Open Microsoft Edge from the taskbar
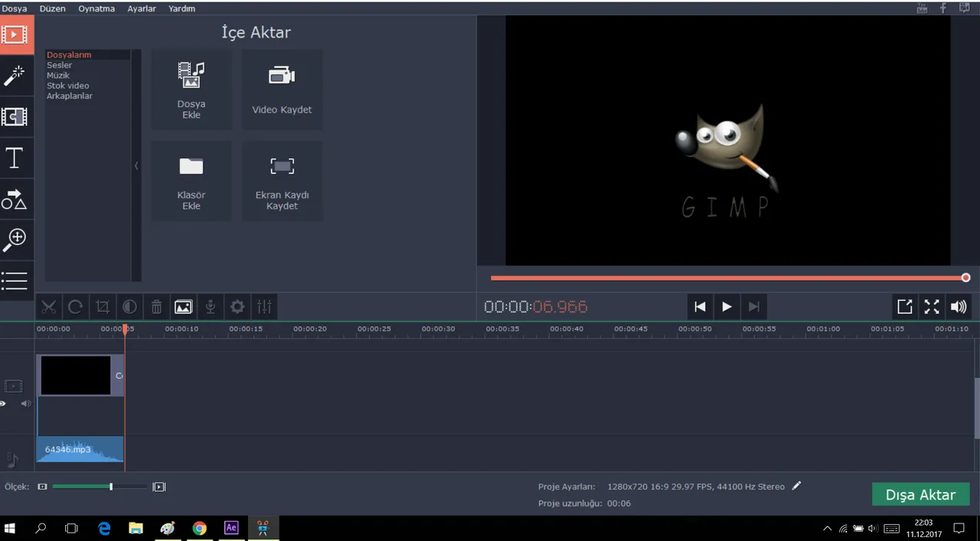Screen dimensions: 980x541 pyautogui.click(x=104, y=528)
